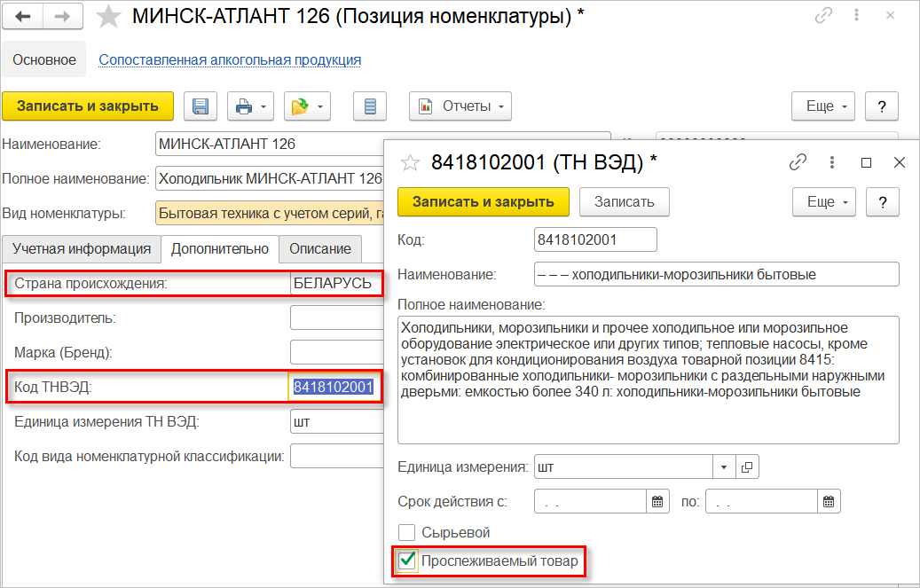This screenshot has width=920, height=588.
Task: Open the printer dropdown button
Action: tap(250, 106)
